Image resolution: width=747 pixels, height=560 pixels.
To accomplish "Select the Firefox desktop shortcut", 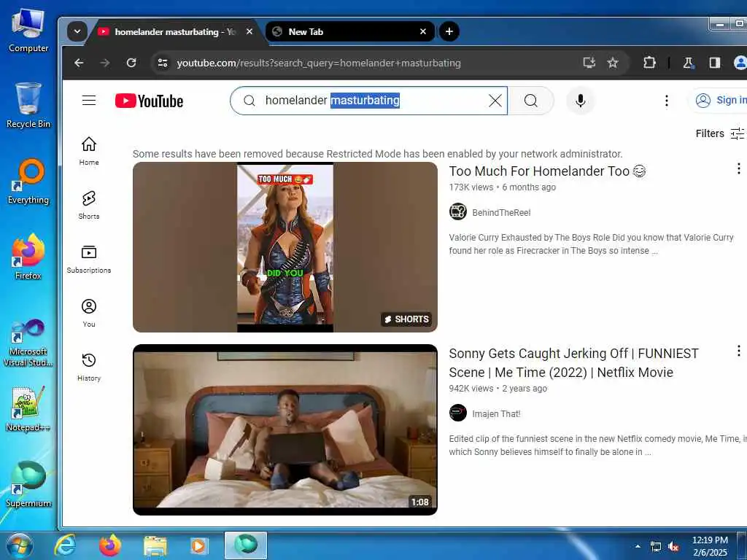I will pos(28,257).
